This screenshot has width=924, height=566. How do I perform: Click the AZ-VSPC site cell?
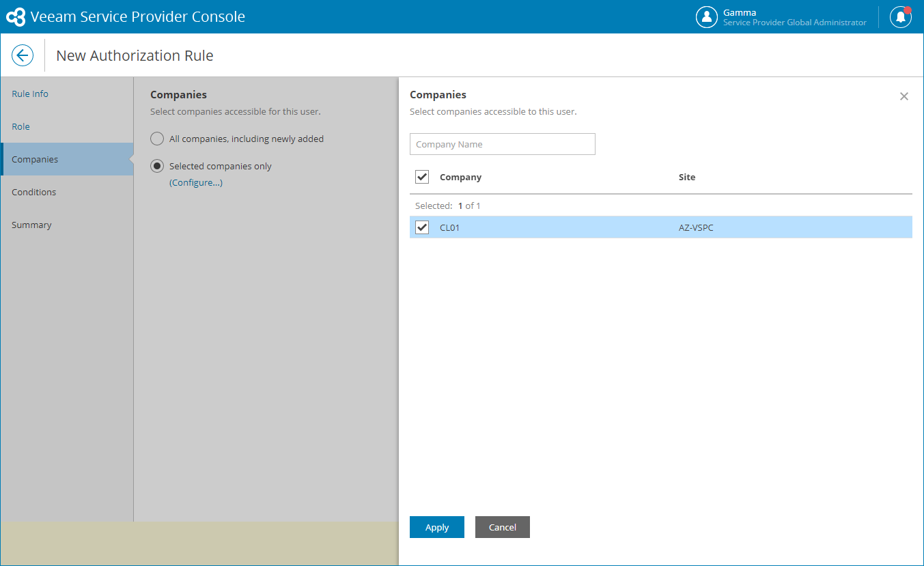tap(696, 227)
